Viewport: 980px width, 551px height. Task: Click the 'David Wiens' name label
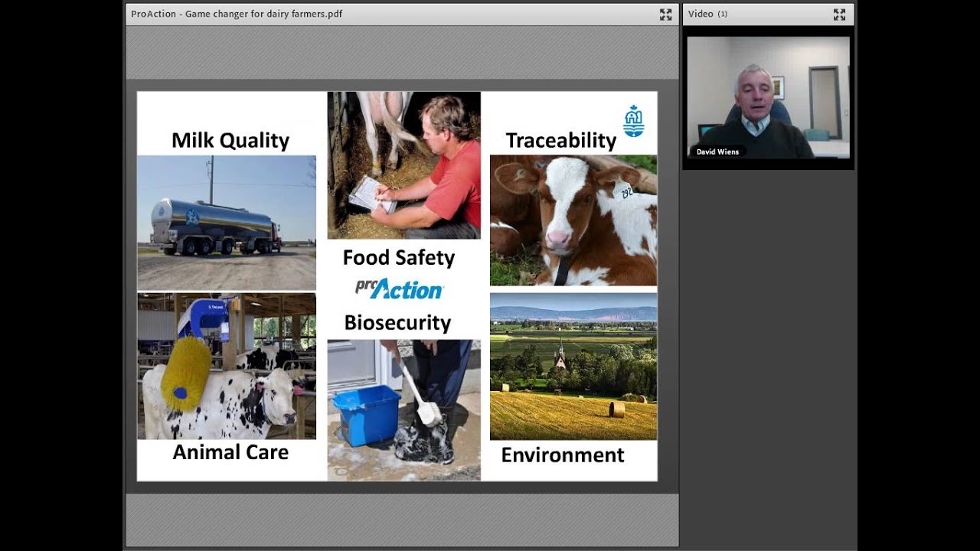(x=717, y=152)
